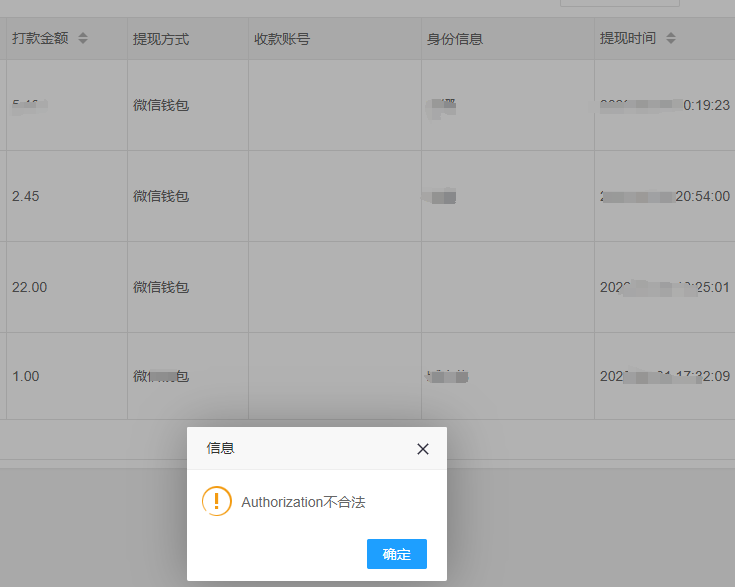Click the 打款金额 column header

(x=39, y=38)
